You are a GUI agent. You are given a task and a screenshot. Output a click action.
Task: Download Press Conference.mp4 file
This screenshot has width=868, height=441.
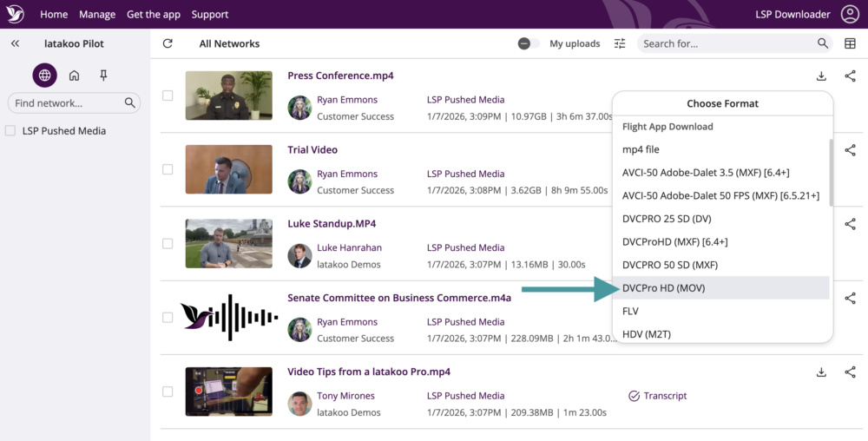821,76
